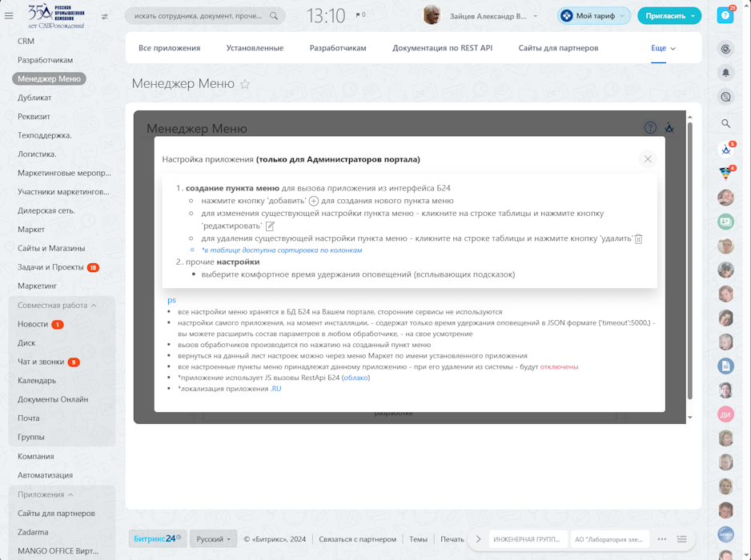Click the search magnifier in search field
Image resolution: width=751 pixels, height=560 pixels.
[x=274, y=16]
